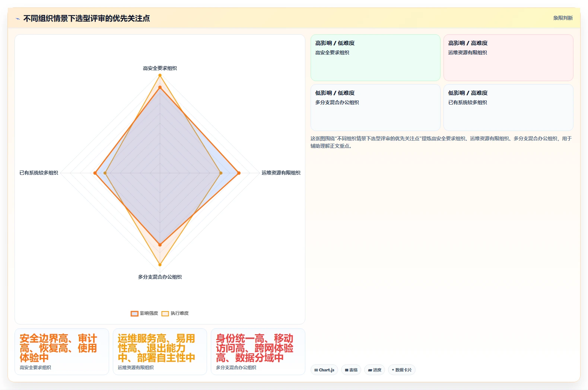
Task: Click 高安全要求组织 text in the green quadrant card
Action: [x=332, y=52]
